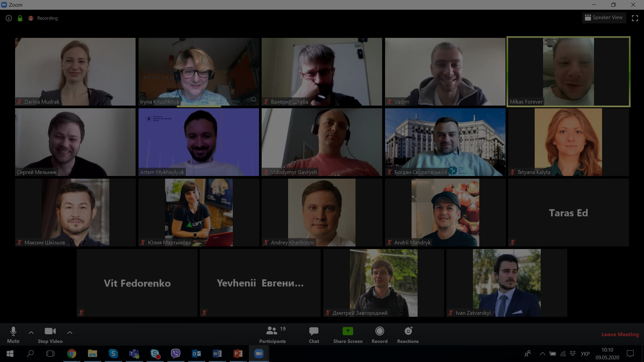This screenshot has height=362, width=644.
Task: Click the green Share Screen icon
Action: (348, 331)
